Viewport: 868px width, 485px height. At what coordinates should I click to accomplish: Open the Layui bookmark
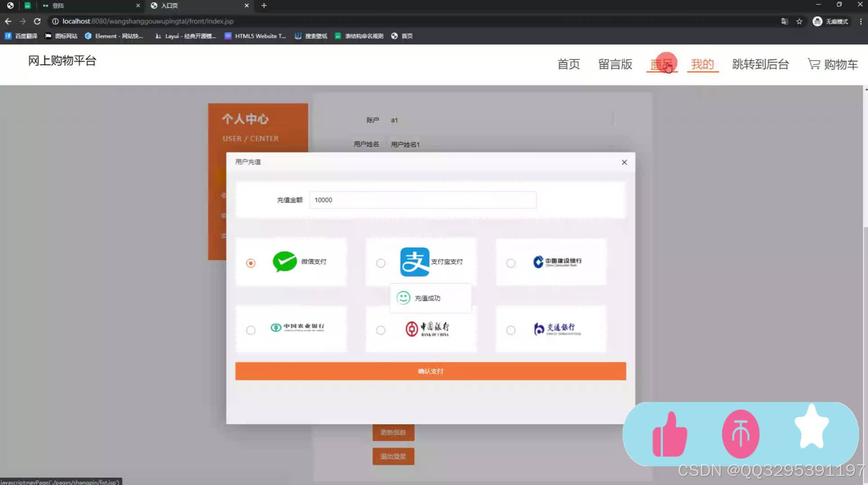[x=186, y=36]
